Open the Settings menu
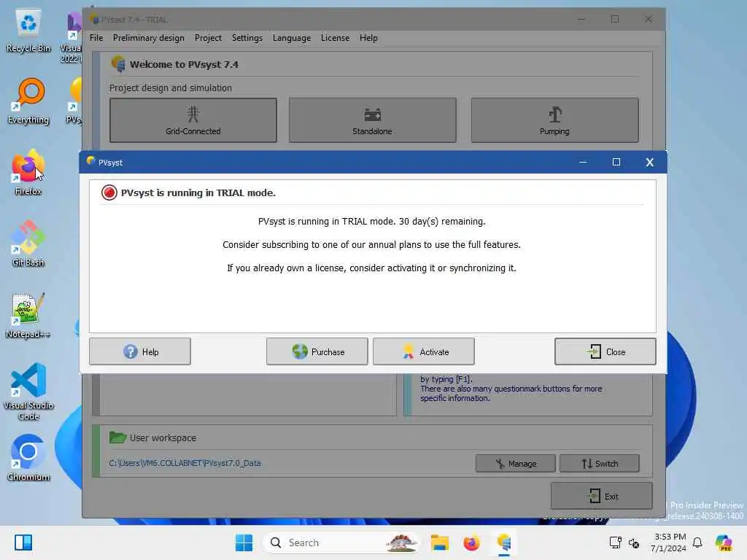The width and height of the screenshot is (747, 560). point(247,38)
